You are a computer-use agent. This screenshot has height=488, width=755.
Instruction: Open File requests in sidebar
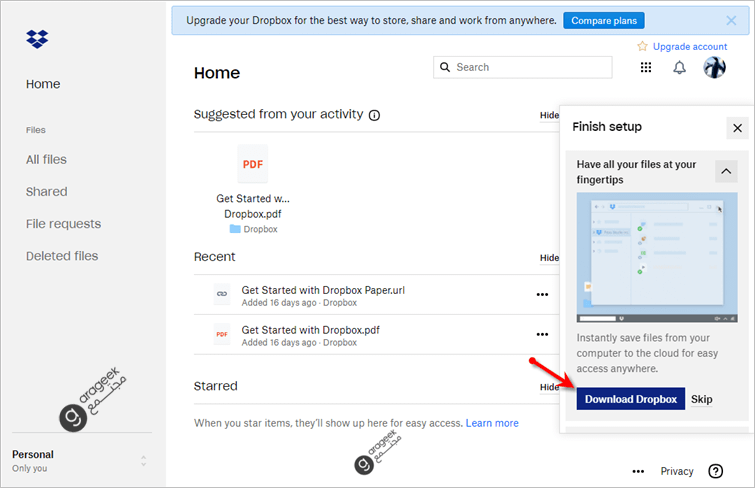[64, 224]
